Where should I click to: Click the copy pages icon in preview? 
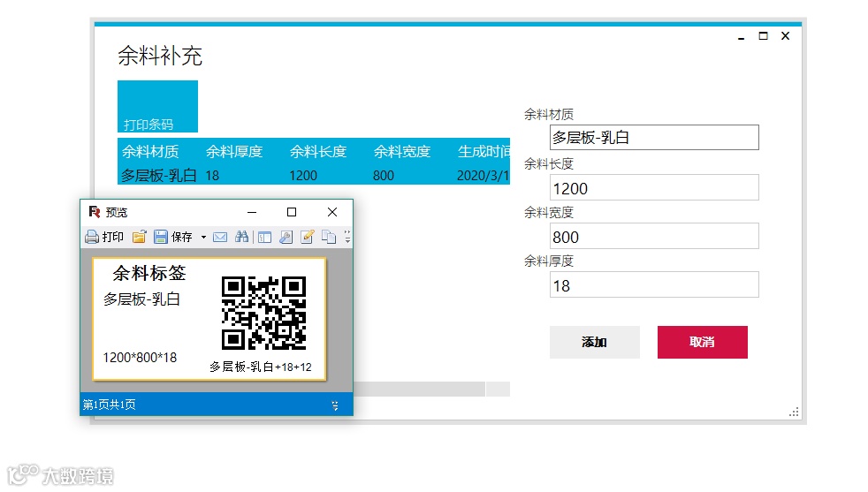coord(329,237)
